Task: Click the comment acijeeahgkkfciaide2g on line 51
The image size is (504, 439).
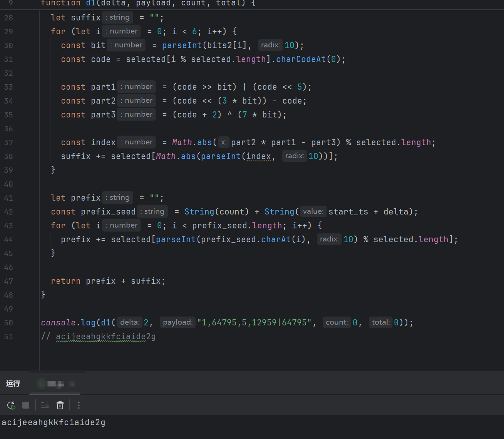Action: pos(106,337)
